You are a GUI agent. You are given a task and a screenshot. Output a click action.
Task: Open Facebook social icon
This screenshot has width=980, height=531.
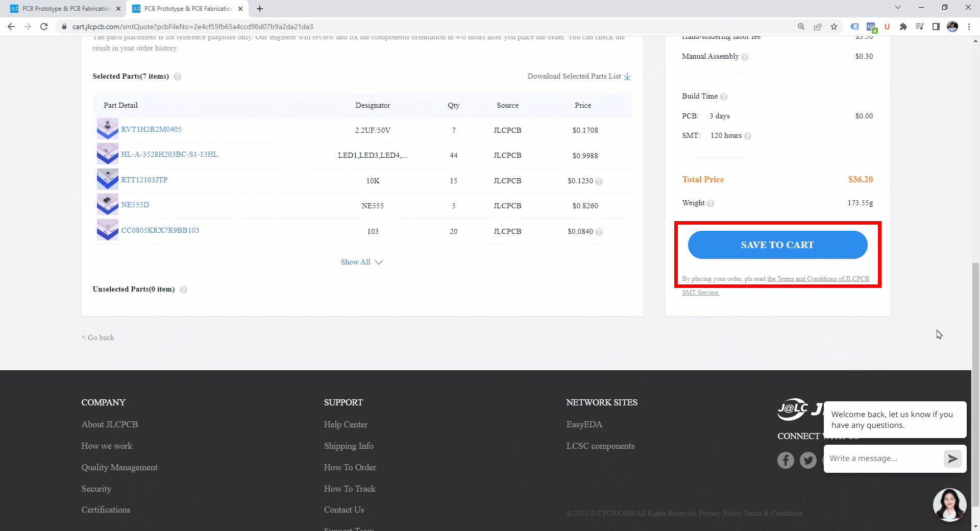click(x=786, y=460)
